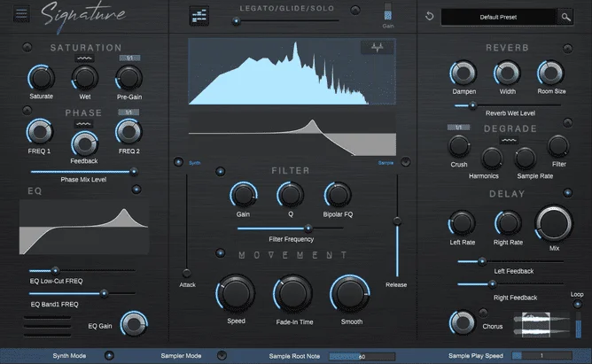Toggle the Movement power button
The image size is (592, 364).
click(220, 252)
